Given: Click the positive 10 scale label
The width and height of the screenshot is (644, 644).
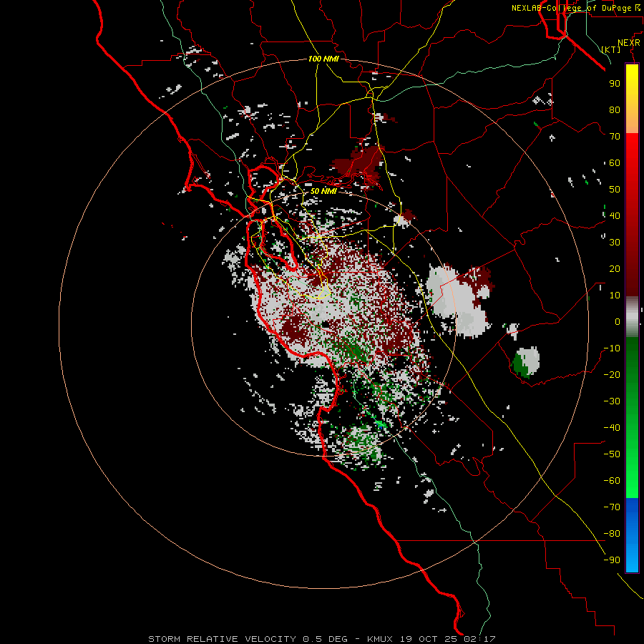Looking at the screenshot, I should coord(615,296).
